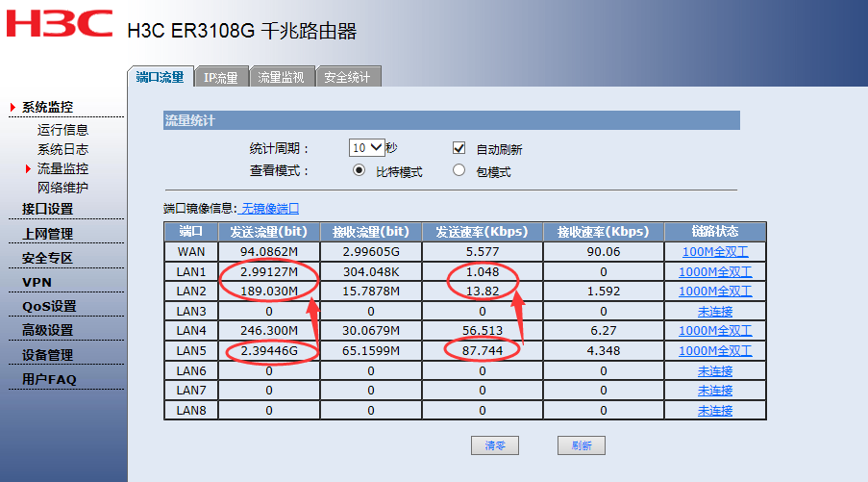Select the 安全统计 tab
The width and height of the screenshot is (868, 482).
pyautogui.click(x=347, y=77)
